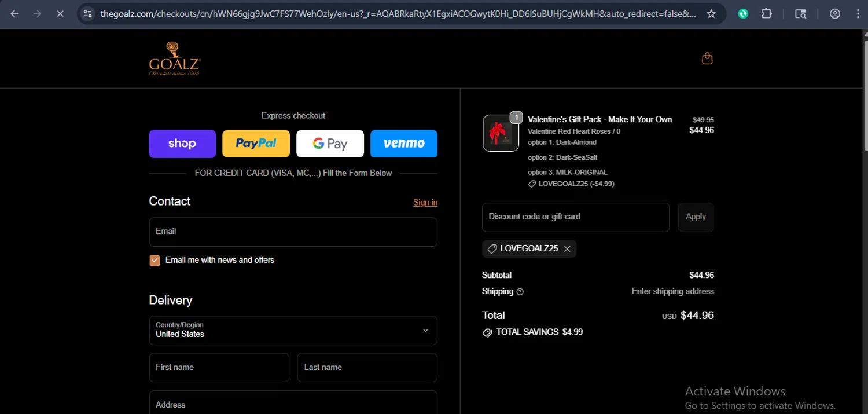
Task: Click the GOALZ logo
Action: (x=175, y=58)
